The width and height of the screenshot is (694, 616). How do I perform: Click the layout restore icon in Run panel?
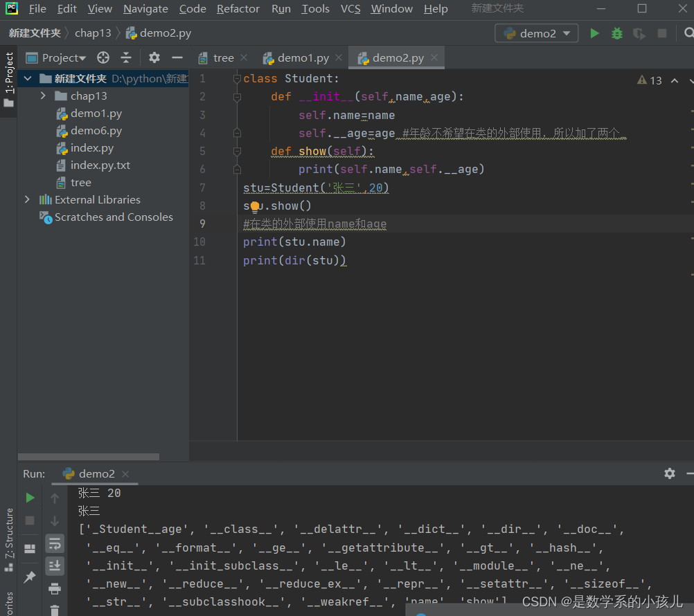(30, 549)
